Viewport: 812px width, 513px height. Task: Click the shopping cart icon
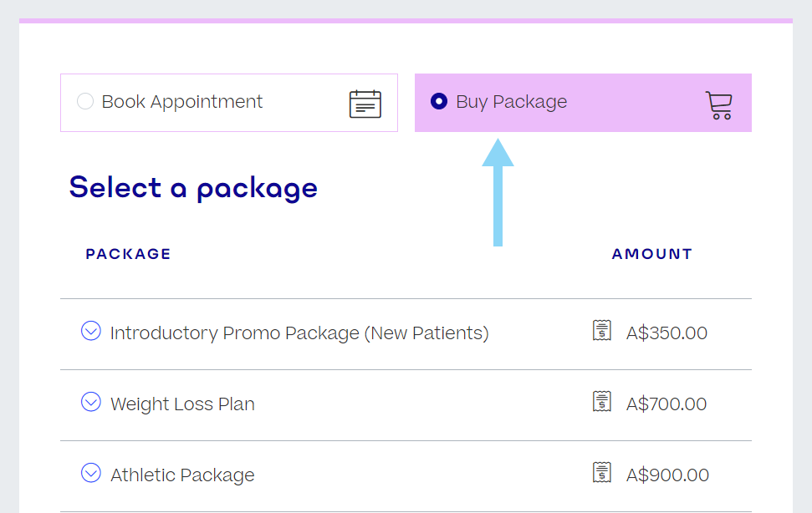click(718, 105)
